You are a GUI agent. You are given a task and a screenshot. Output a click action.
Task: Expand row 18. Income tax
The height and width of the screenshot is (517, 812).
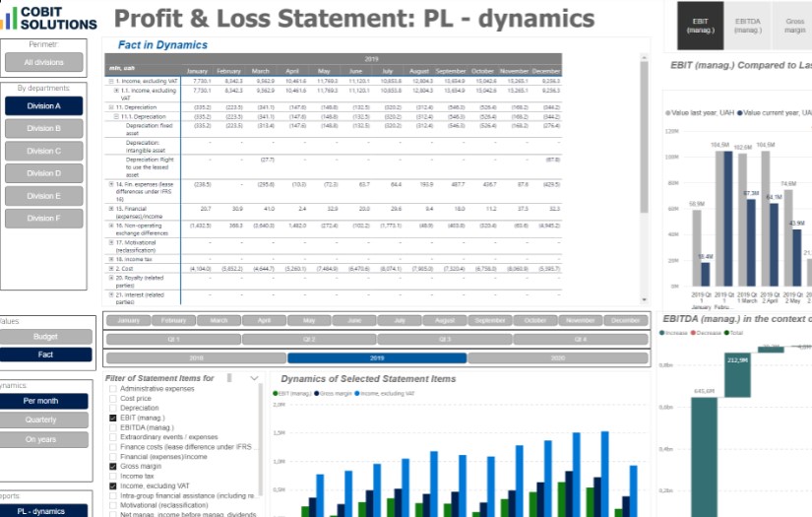point(111,259)
